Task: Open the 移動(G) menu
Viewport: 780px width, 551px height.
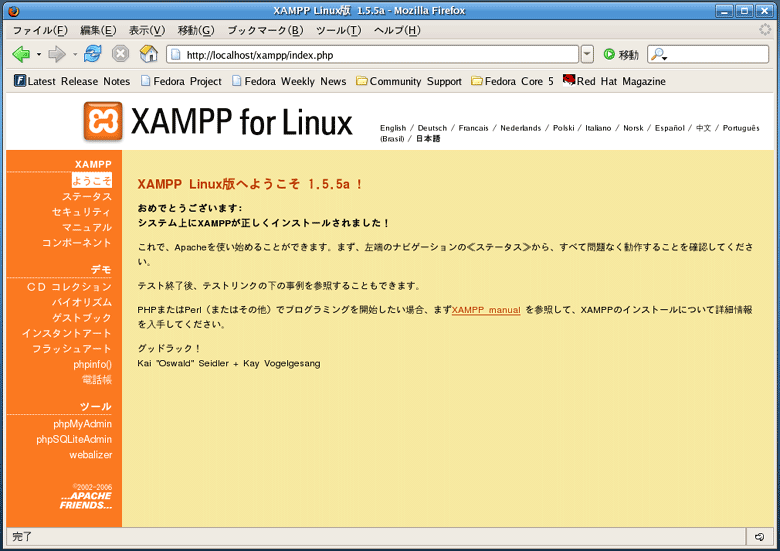Action: click(196, 30)
